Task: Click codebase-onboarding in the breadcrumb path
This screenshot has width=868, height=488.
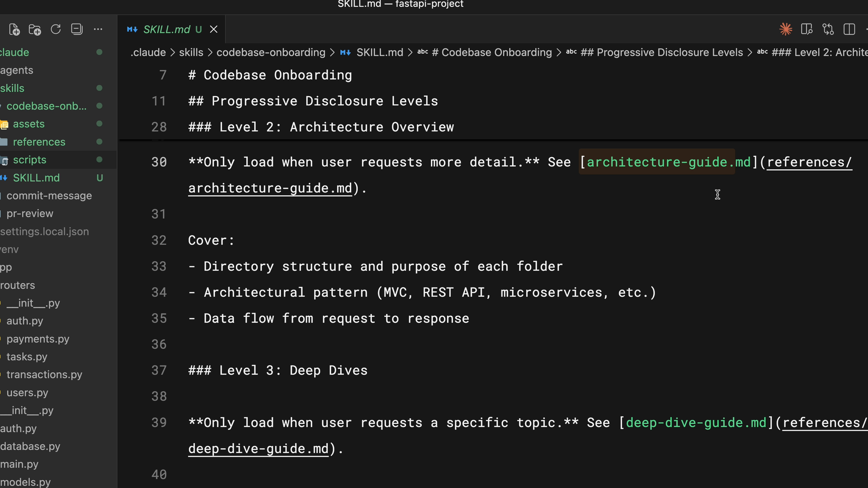Action: tap(270, 52)
